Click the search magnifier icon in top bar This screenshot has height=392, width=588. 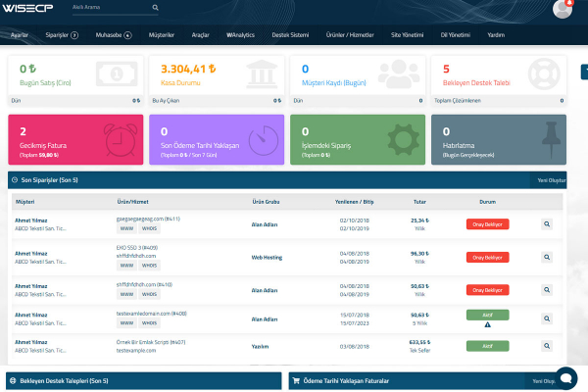[155, 8]
